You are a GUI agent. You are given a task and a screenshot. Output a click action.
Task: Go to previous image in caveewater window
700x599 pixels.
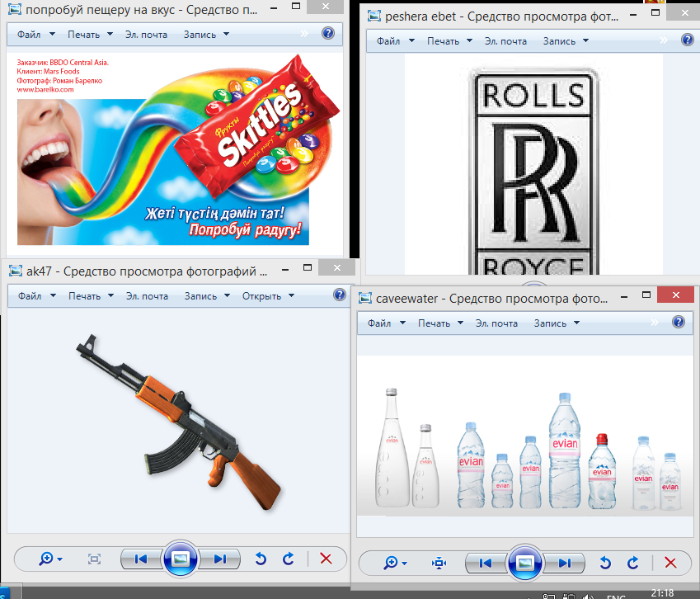485,563
